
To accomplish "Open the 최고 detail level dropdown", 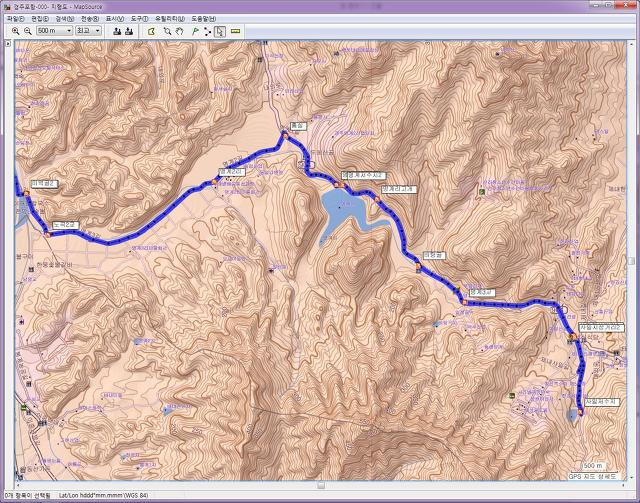I will [88, 31].
